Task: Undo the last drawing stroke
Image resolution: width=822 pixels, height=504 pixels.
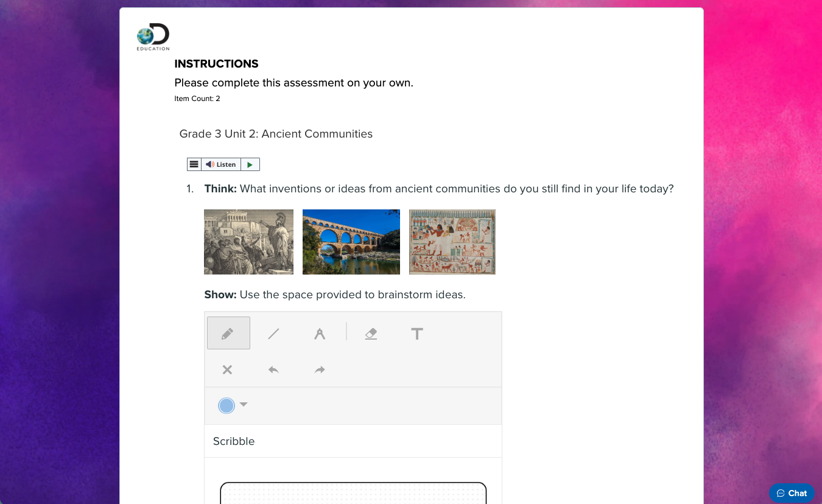Action: pyautogui.click(x=273, y=369)
